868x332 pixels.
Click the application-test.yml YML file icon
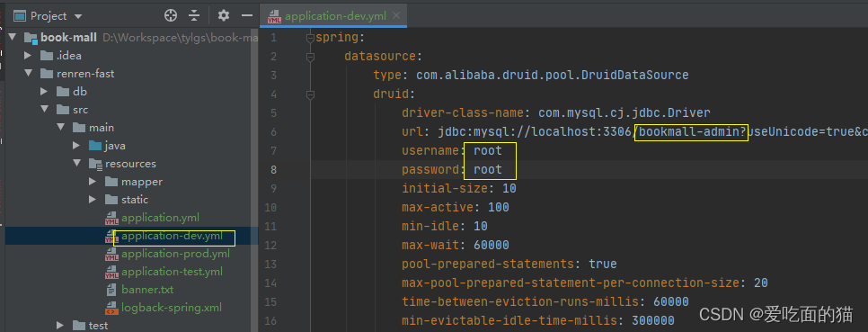coord(111,272)
